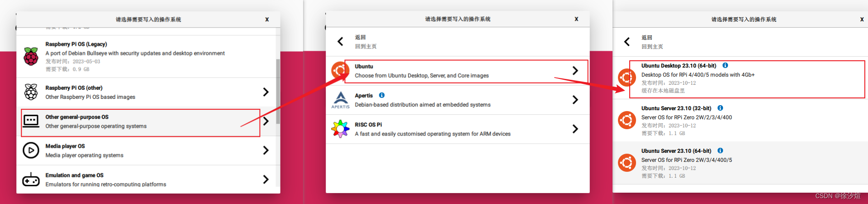Click the info icon next to Apertis
The height and width of the screenshot is (204, 868).
(382, 95)
